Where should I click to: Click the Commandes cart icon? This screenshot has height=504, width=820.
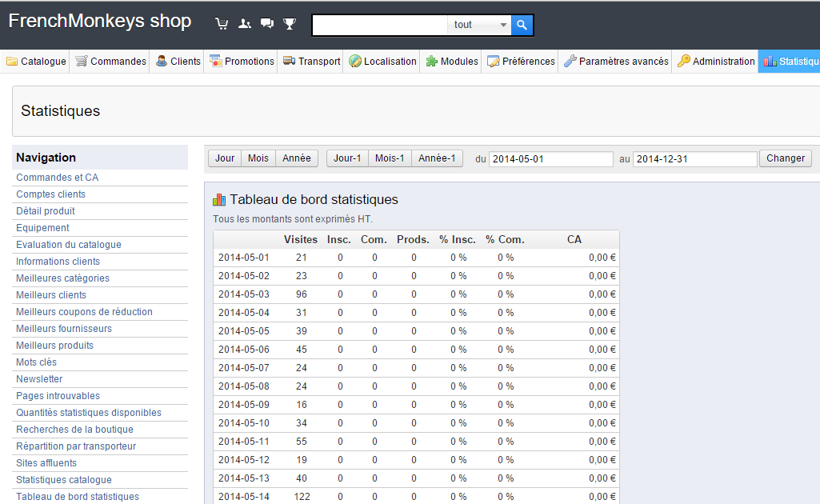point(81,61)
